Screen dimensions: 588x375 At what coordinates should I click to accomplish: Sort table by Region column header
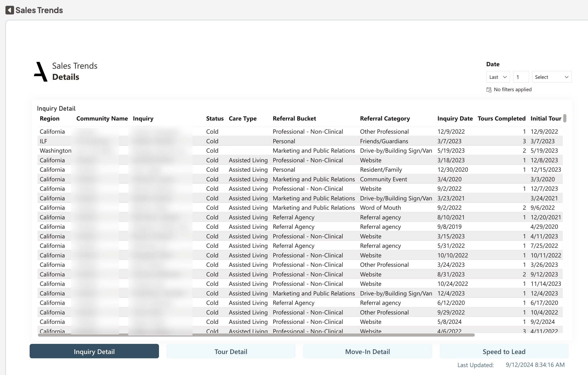[50, 119]
